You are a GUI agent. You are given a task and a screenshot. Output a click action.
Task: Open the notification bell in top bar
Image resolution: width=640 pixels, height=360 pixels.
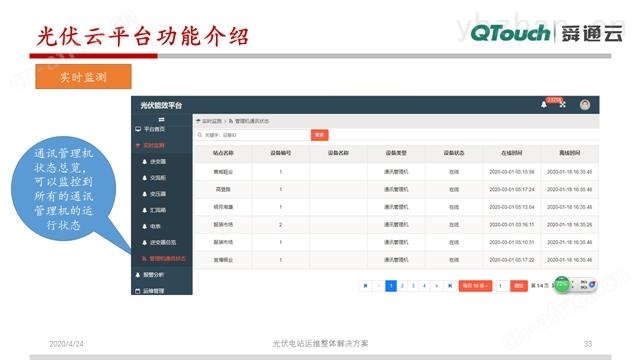tap(544, 105)
